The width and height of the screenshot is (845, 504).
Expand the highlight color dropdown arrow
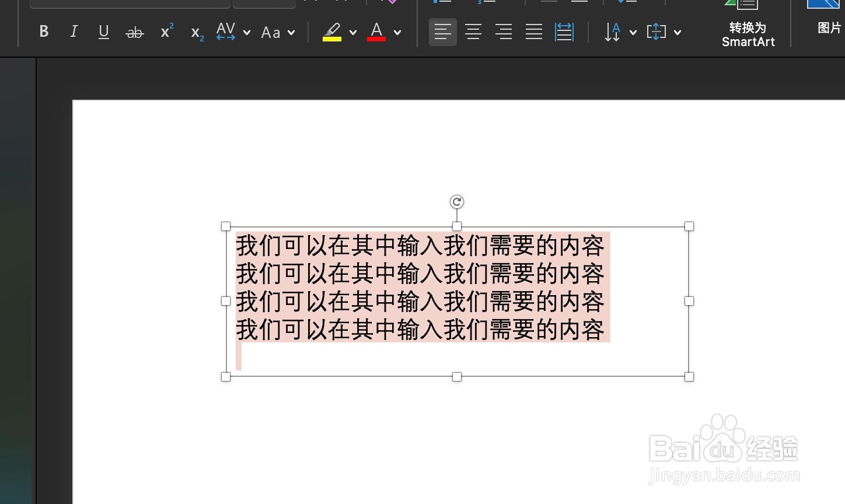353,33
